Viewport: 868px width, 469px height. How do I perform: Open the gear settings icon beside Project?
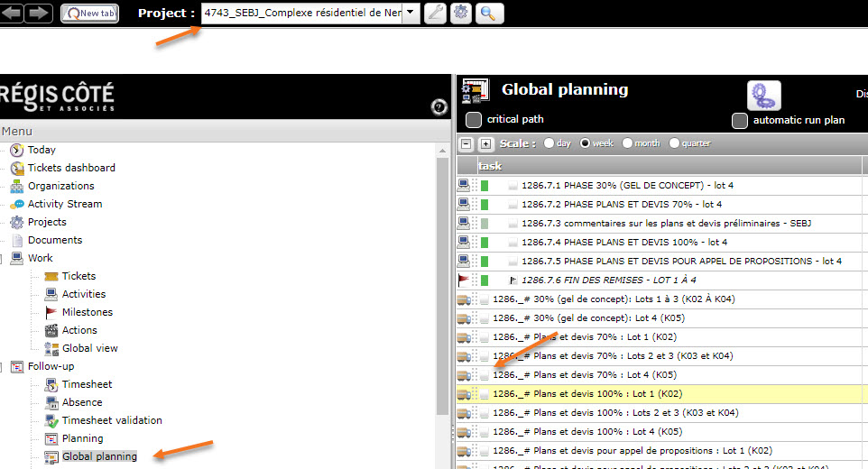461,14
